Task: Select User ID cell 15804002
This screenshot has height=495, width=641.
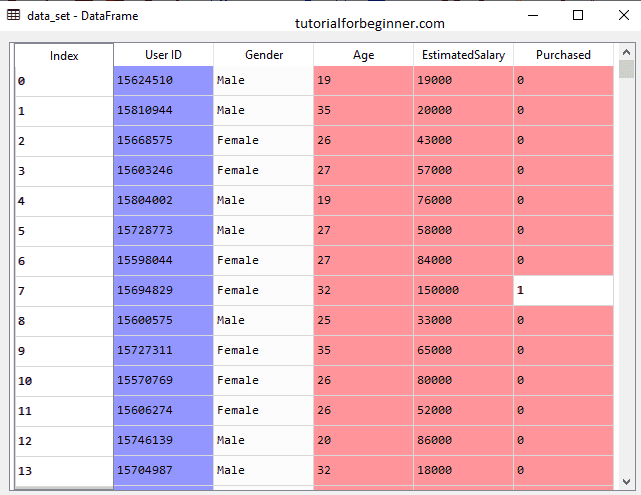Action: (164, 201)
